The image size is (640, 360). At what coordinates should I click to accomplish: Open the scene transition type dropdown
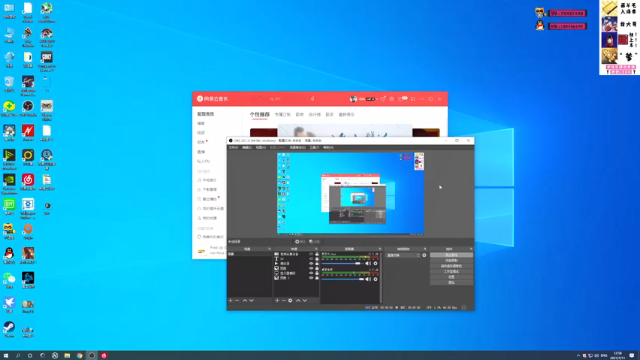[403, 255]
